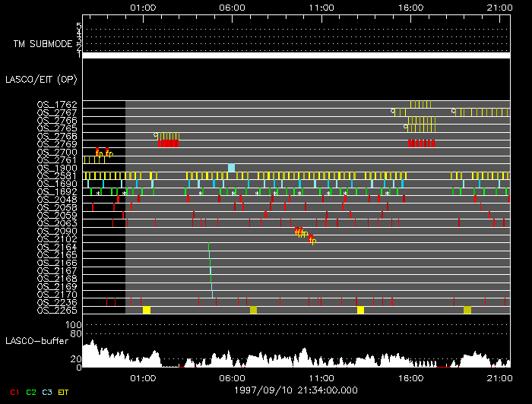Click the TM SUBMODE label
The height and width of the screenshot is (404, 532).
pyautogui.click(x=42, y=43)
